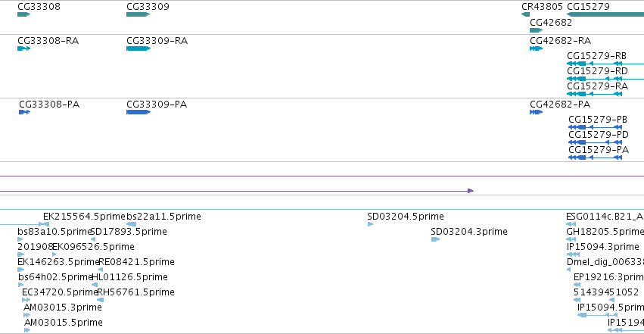
Task: Click the RH56761.5prime EST glyph
Action: click(x=100, y=300)
